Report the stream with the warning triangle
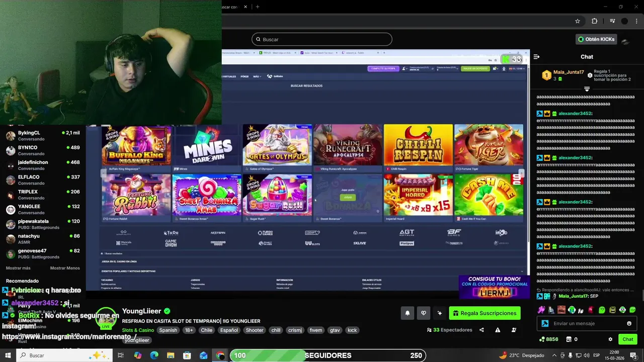Image resolution: width=644 pixels, height=362 pixels. [498, 330]
